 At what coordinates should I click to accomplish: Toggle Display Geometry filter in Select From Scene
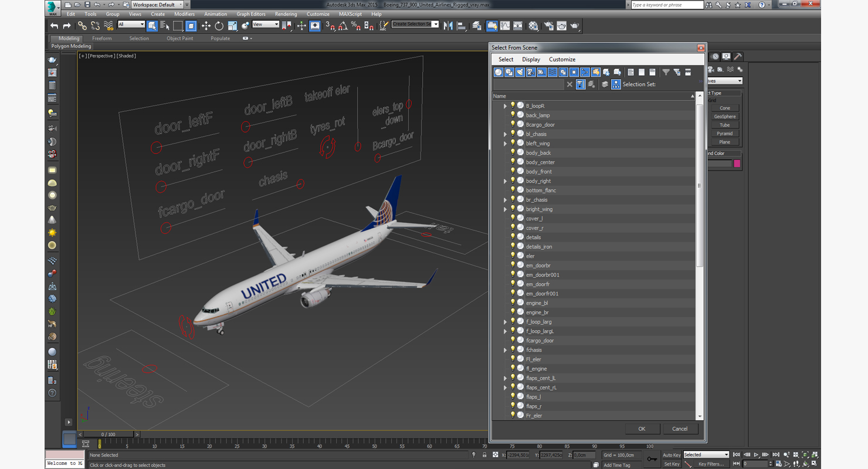[499, 72]
